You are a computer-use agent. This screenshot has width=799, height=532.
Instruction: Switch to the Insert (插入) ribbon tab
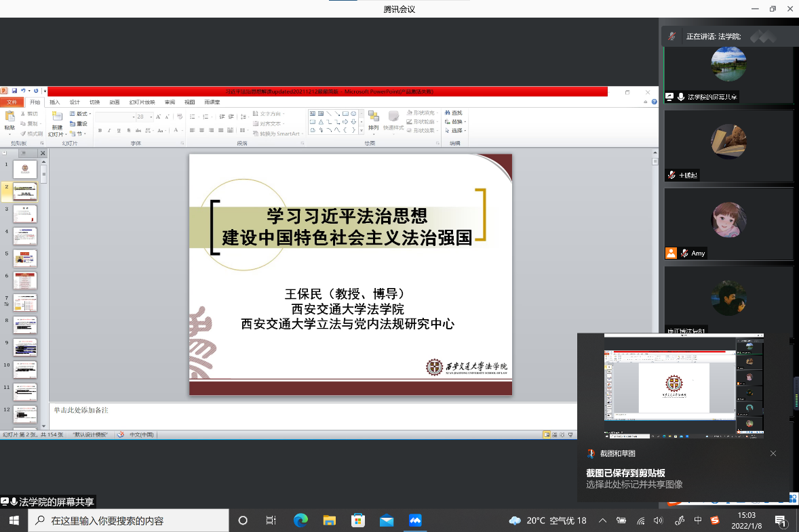pyautogui.click(x=55, y=102)
